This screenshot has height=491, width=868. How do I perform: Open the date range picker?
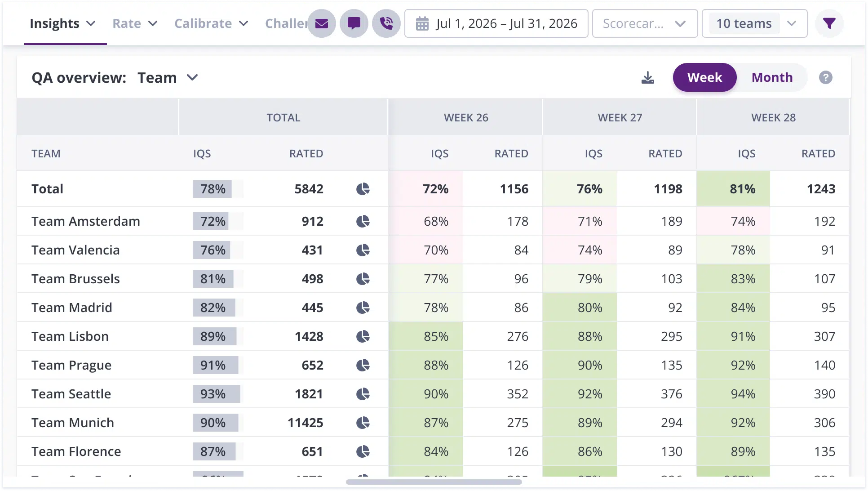pyautogui.click(x=496, y=23)
